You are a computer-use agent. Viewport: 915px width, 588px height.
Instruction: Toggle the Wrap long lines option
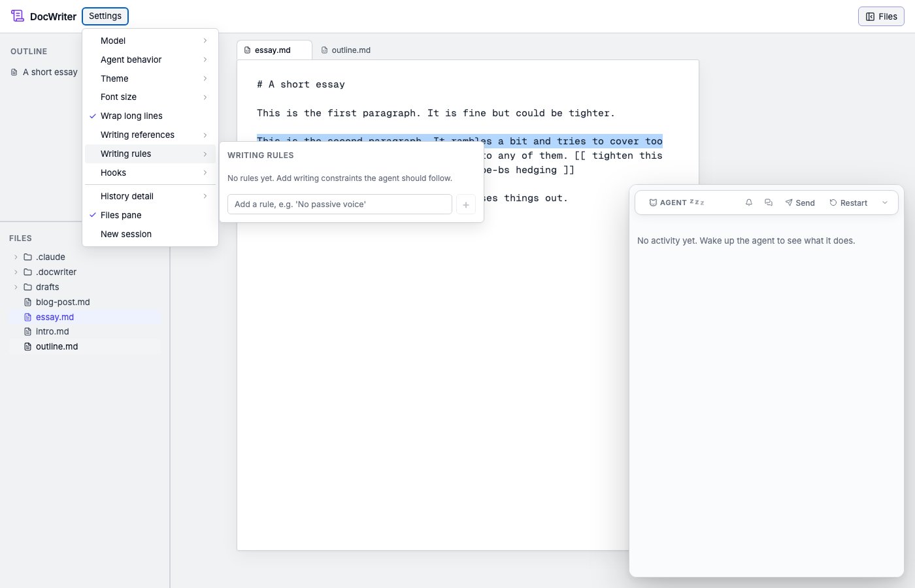click(x=150, y=116)
